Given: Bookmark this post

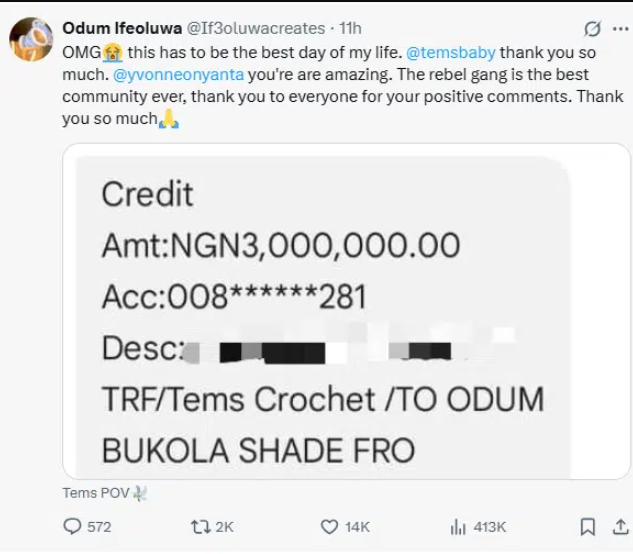Looking at the screenshot, I should (x=587, y=526).
